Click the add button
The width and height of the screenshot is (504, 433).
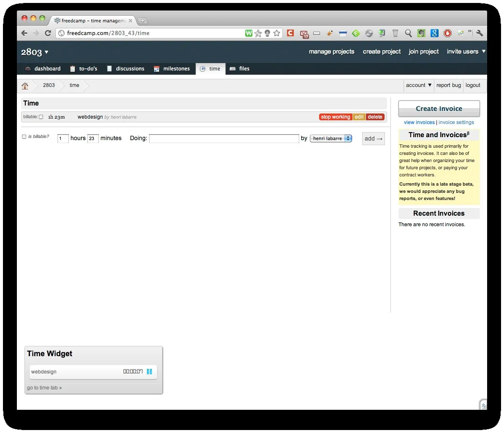click(373, 138)
